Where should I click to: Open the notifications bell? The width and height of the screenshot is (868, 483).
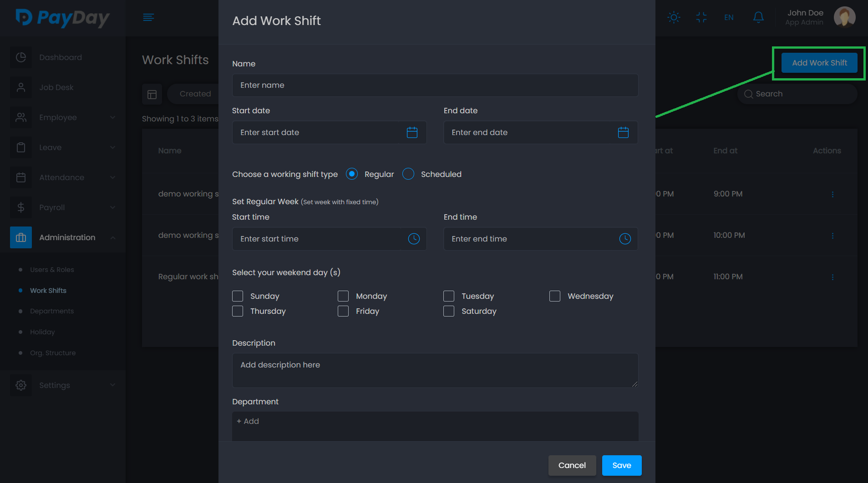click(x=758, y=17)
